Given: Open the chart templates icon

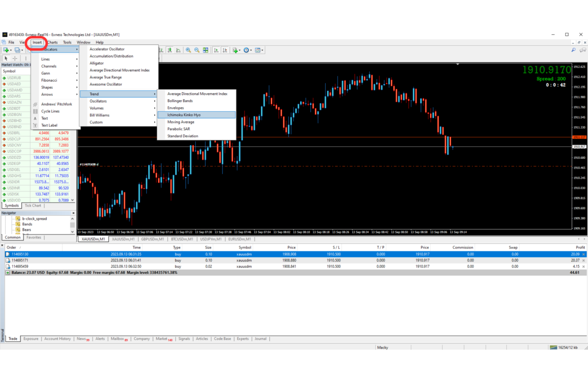Looking at the screenshot, I should tap(258, 50).
